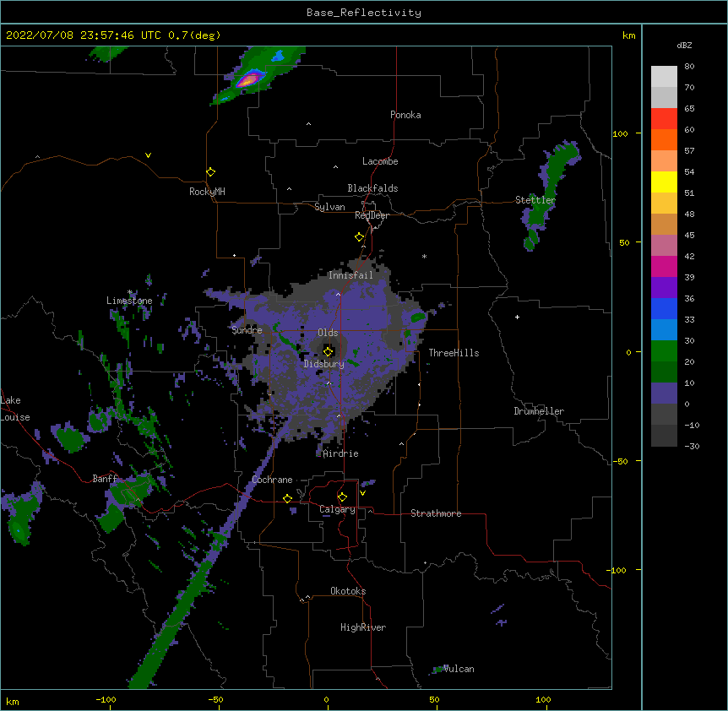Select the Sylvan label

(329, 207)
